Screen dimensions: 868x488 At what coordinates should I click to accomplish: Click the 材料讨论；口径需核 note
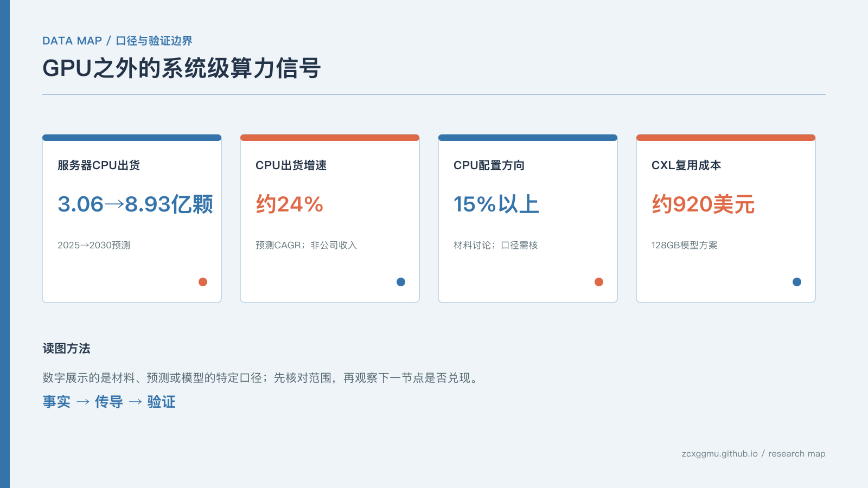click(x=495, y=245)
